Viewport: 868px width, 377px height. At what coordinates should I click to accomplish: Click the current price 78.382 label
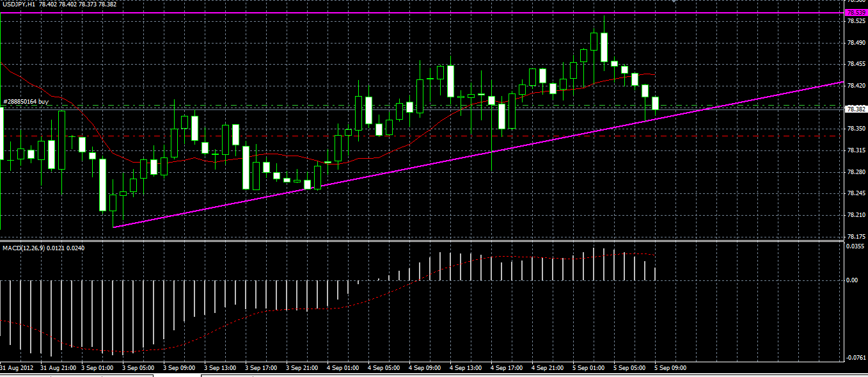pos(856,109)
